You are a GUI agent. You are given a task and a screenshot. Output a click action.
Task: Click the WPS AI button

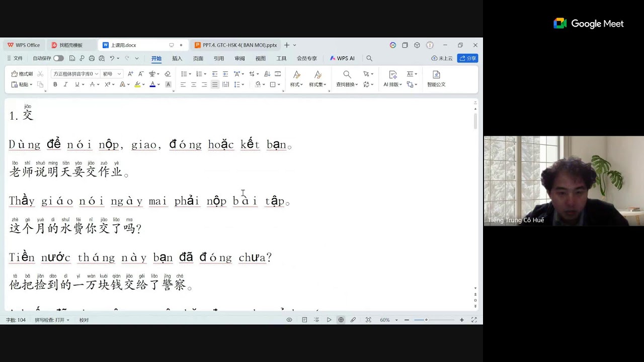[342, 58]
